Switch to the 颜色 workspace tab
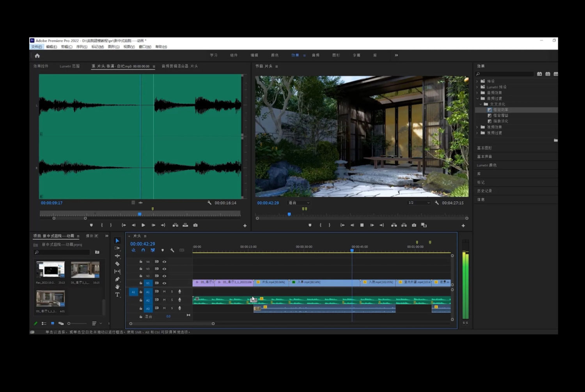 pos(275,55)
